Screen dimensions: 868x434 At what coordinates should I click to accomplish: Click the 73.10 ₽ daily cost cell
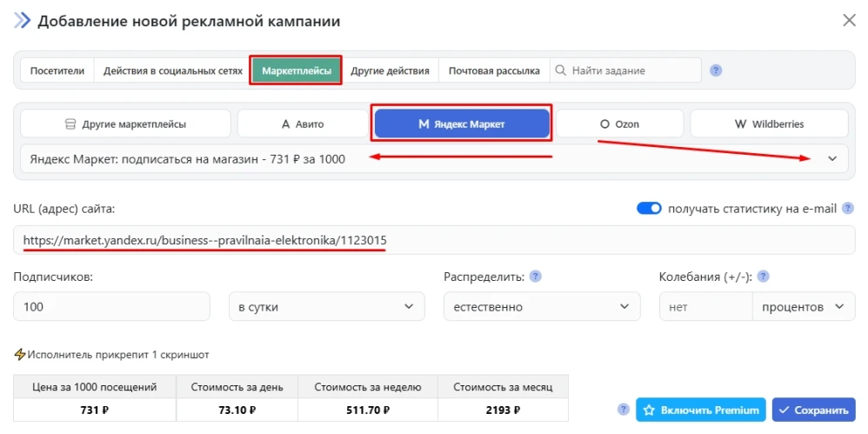[237, 411]
